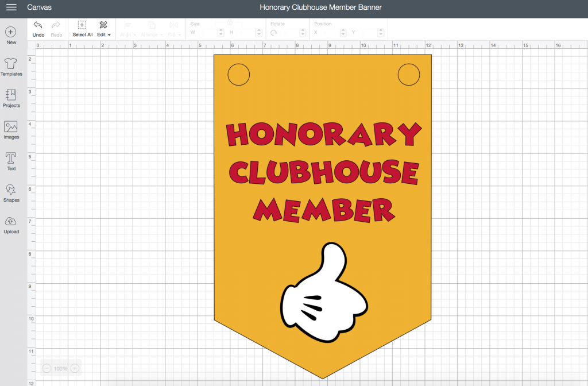588x386 pixels.
Task: Select the right circle hole on banner
Action: [x=409, y=74]
